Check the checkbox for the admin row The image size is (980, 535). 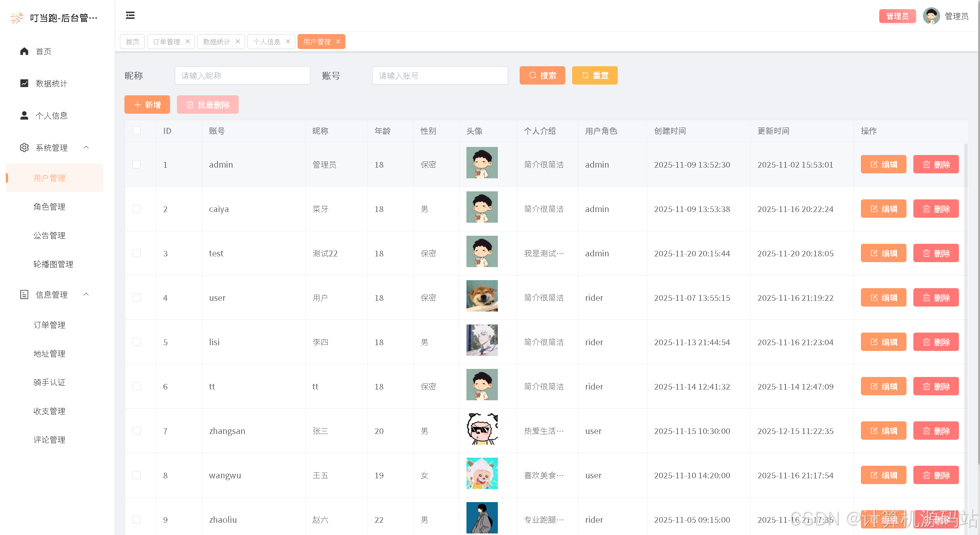pos(137,164)
